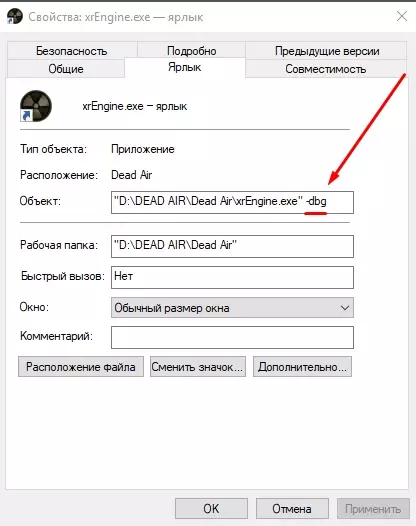Click the Dead Air location value
The image size is (416, 526).
coord(132,175)
